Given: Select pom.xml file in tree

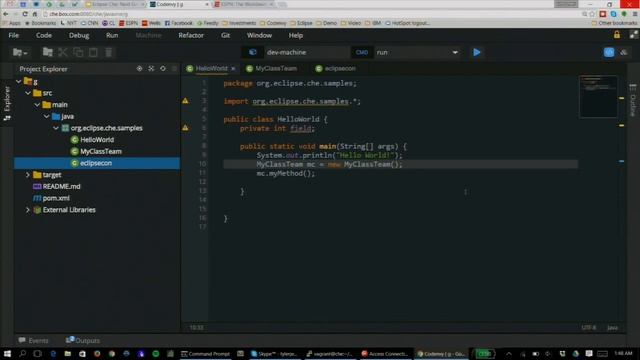Looking at the screenshot, I should 56,198.
